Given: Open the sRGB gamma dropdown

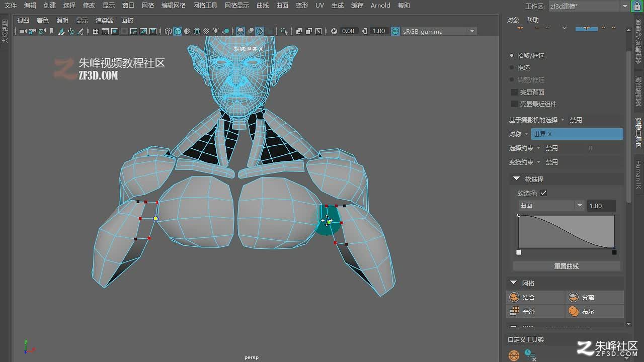Looking at the screenshot, I should coord(439,31).
